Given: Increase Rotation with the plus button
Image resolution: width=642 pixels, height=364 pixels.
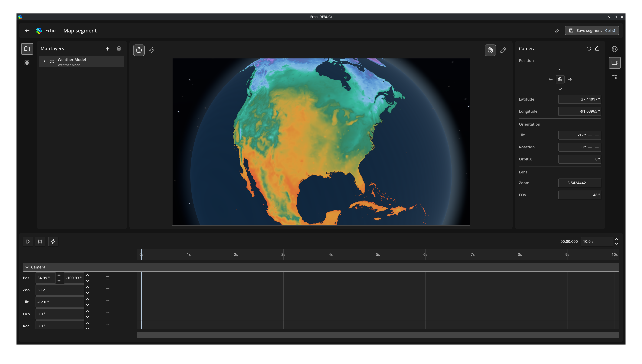Looking at the screenshot, I should pyautogui.click(x=597, y=147).
